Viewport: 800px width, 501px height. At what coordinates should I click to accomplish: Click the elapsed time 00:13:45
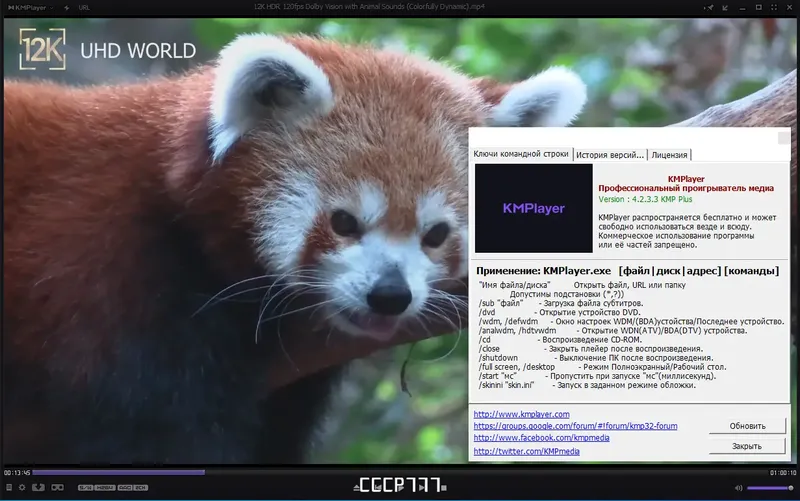click(17, 473)
